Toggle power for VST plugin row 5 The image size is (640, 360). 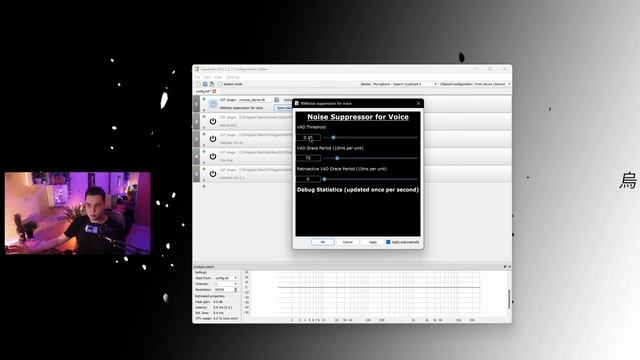pos(213,174)
